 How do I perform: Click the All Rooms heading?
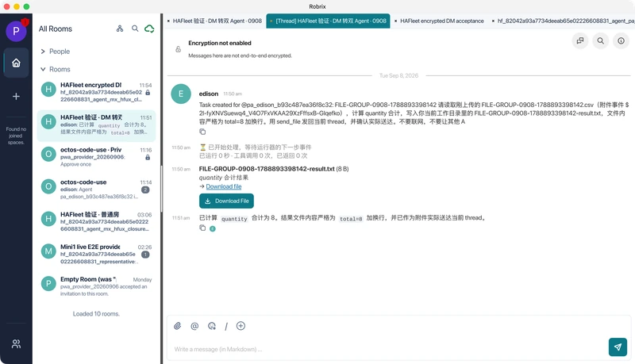click(x=56, y=29)
